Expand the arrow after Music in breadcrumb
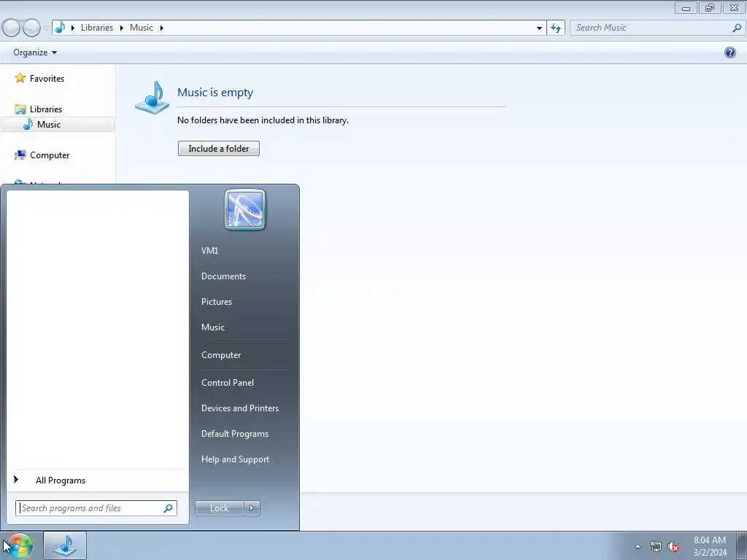747x560 pixels. tap(161, 28)
